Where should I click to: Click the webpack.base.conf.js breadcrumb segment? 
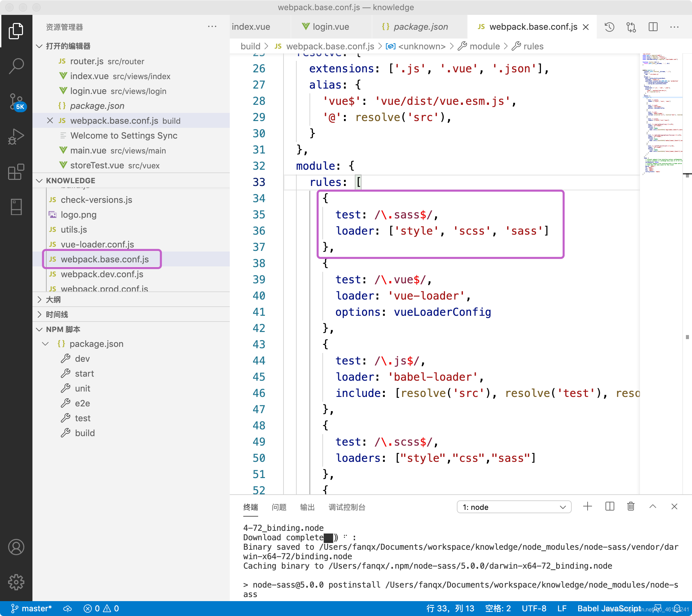324,46
